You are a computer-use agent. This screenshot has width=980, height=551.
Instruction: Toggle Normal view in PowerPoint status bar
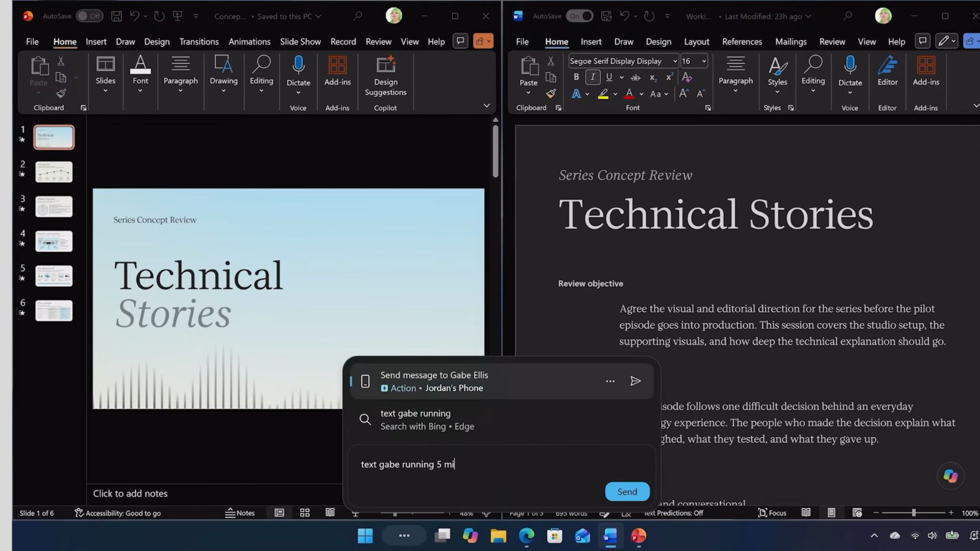pos(279,513)
